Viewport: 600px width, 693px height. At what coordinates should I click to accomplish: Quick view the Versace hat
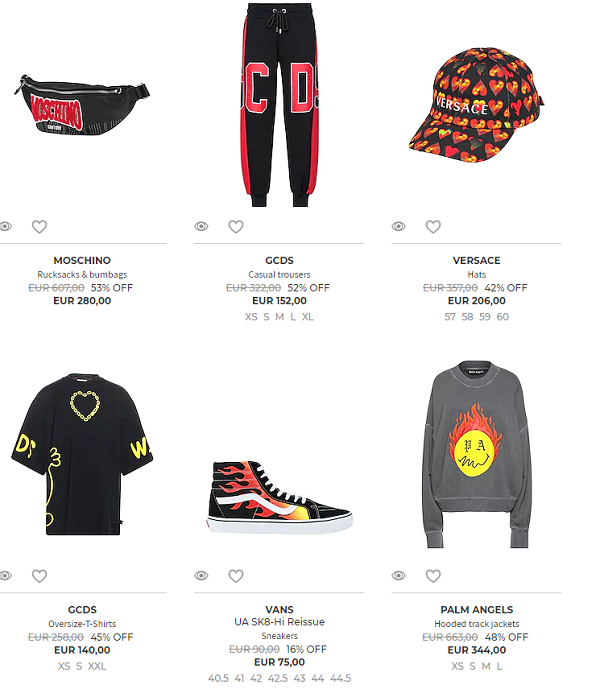[398, 226]
